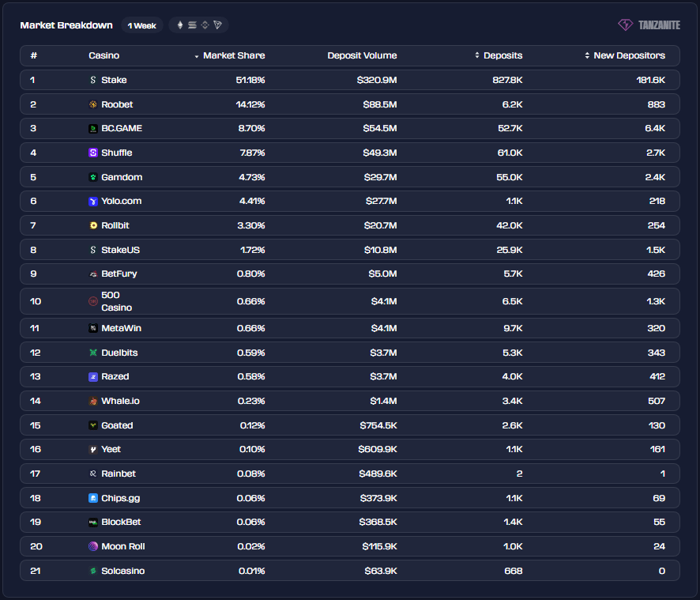Select the $10.8M deposit volume value
Screen dimensions: 700x600
pyautogui.click(x=380, y=250)
